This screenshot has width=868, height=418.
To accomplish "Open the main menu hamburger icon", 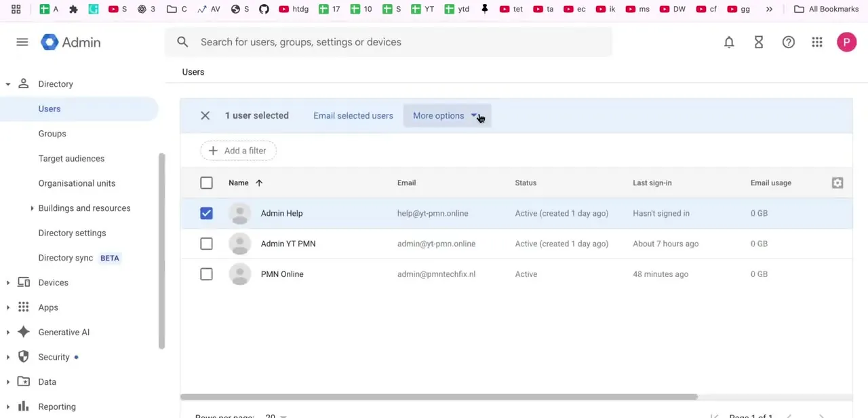I will (x=22, y=42).
